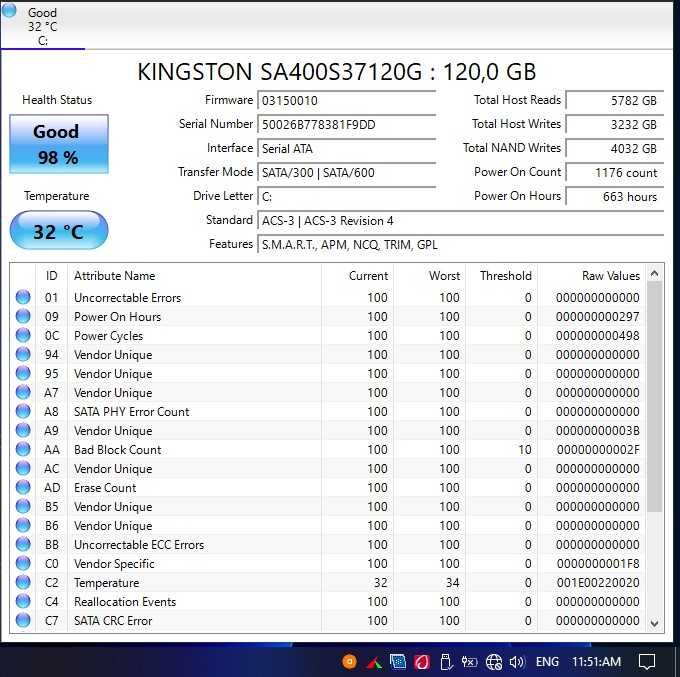Screen dimensions: 680x677
Task: Click status orb for Power Cycles row
Action: pos(23,335)
